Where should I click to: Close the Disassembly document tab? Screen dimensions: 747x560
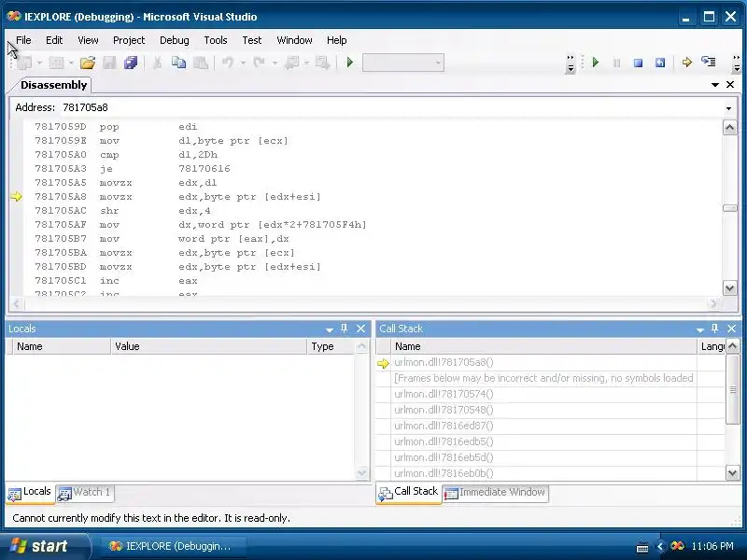pos(730,84)
